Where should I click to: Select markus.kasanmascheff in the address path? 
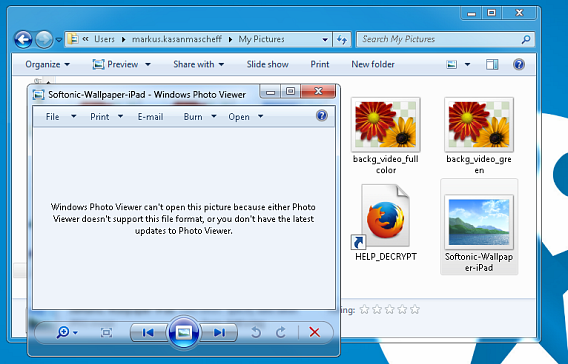coord(176,39)
